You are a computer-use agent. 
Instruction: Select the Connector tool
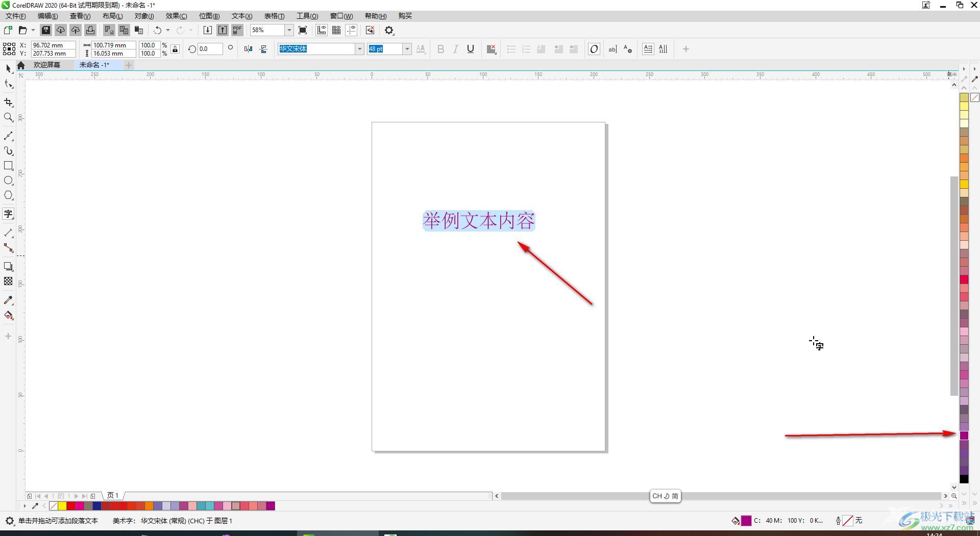tap(8, 248)
